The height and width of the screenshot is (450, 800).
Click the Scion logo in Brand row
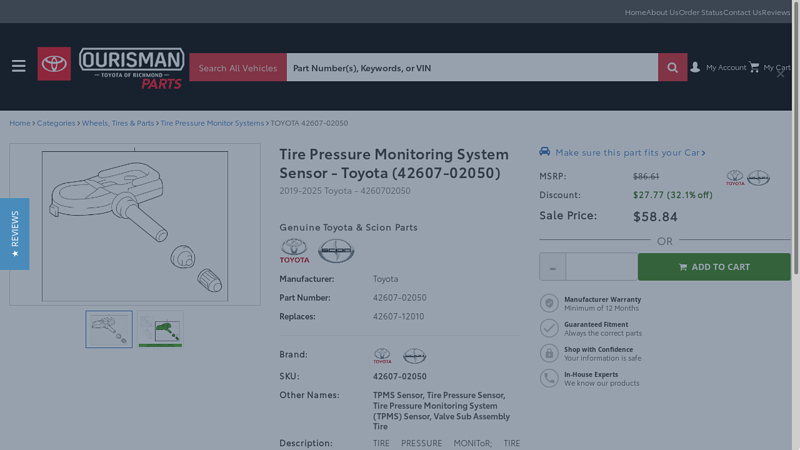coord(414,356)
